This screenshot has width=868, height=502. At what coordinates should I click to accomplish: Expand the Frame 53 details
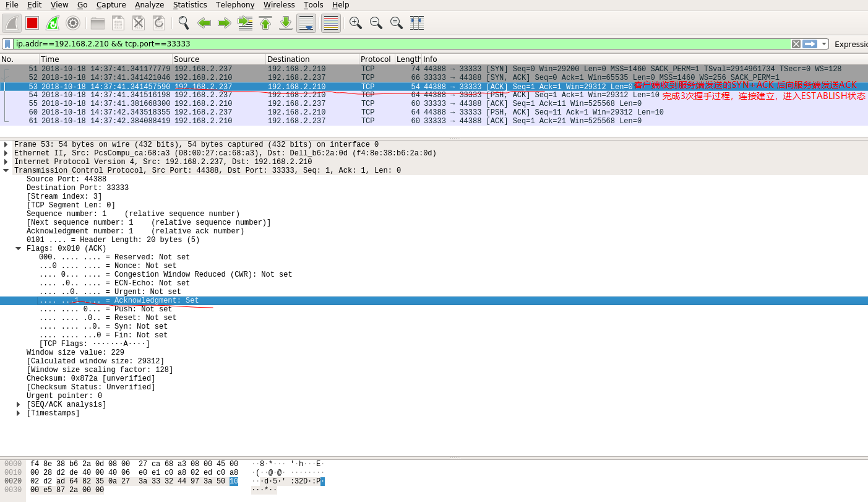6,144
